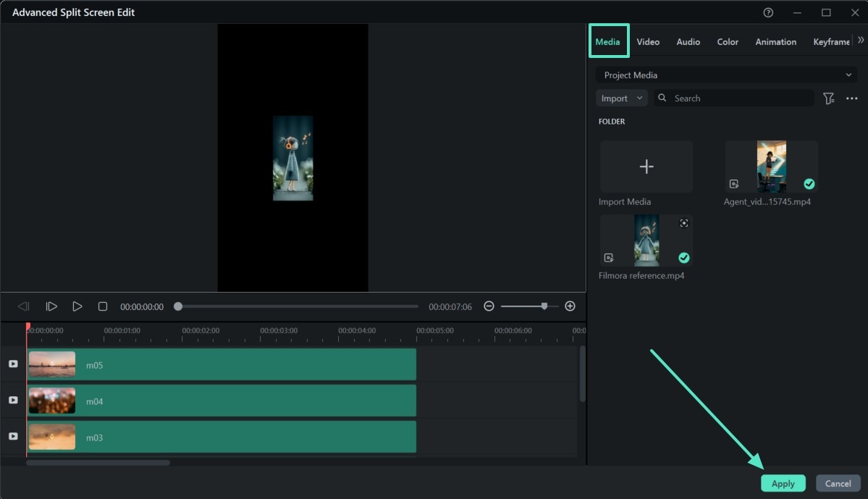Click scene detection icon on Filmora reference thumbnail
This screenshot has width=868, height=499.
click(684, 222)
